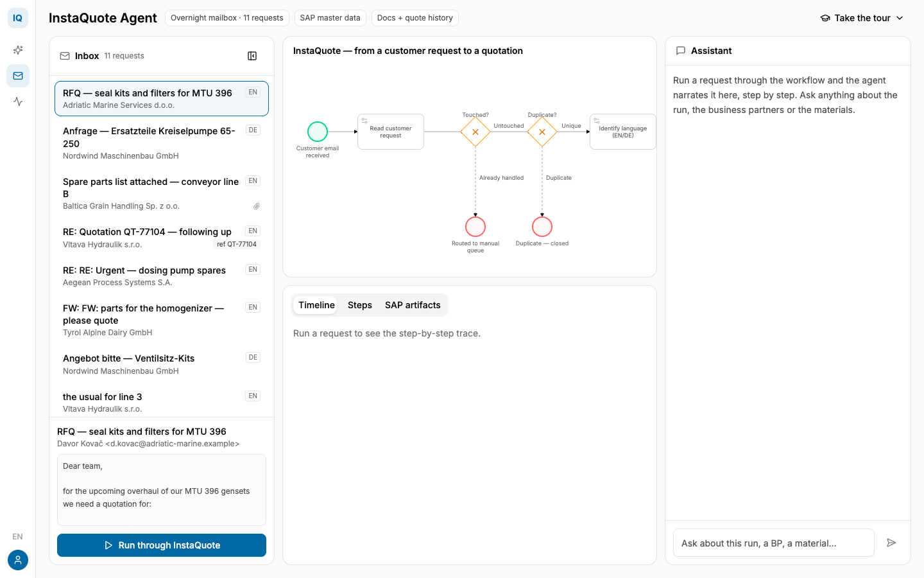924x578 pixels.
Task: Focus the Ask about this run input
Action: (774, 543)
